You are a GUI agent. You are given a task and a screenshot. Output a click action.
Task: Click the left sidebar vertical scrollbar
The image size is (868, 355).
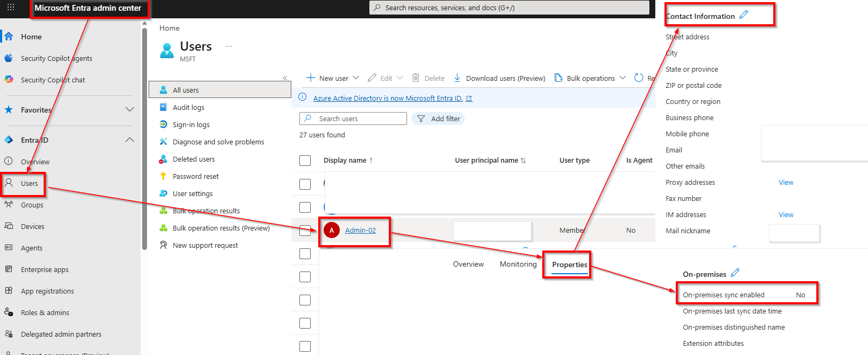pyautogui.click(x=144, y=139)
